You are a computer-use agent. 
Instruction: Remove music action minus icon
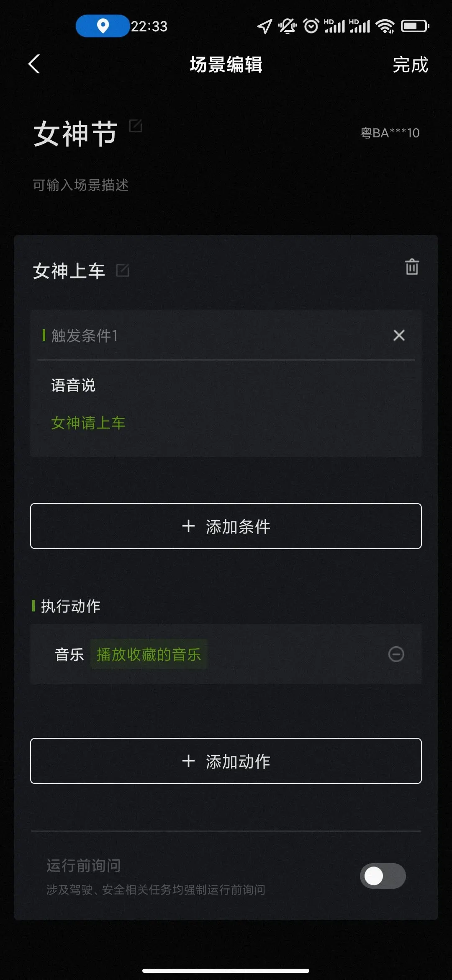click(396, 654)
